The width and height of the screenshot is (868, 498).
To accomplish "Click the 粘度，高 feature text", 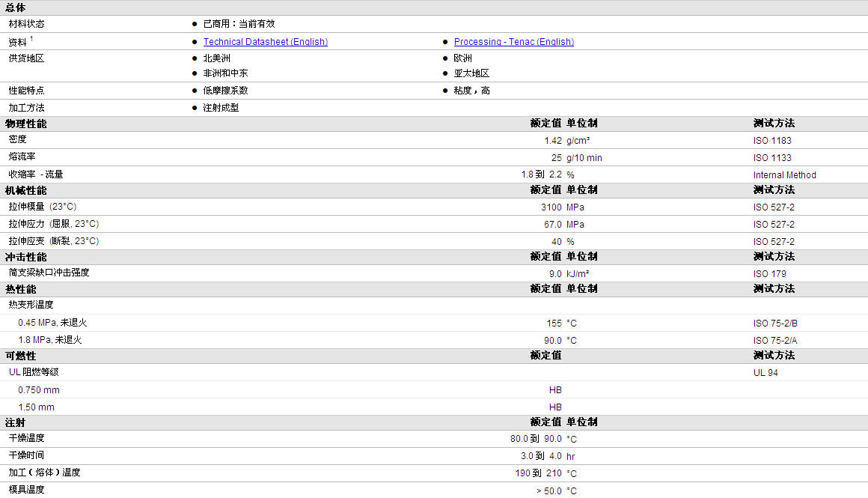I will (x=471, y=91).
